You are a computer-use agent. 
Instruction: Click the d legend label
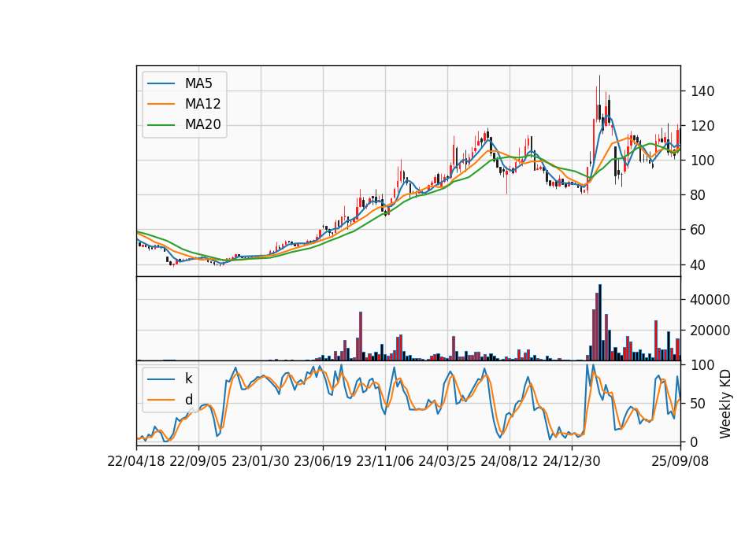[x=189, y=400]
